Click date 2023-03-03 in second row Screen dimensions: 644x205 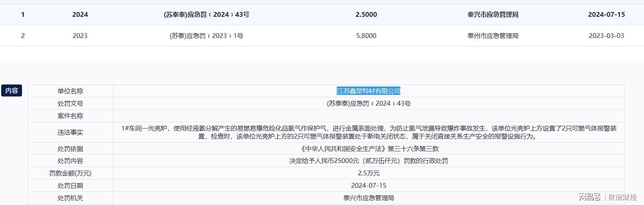click(x=606, y=36)
